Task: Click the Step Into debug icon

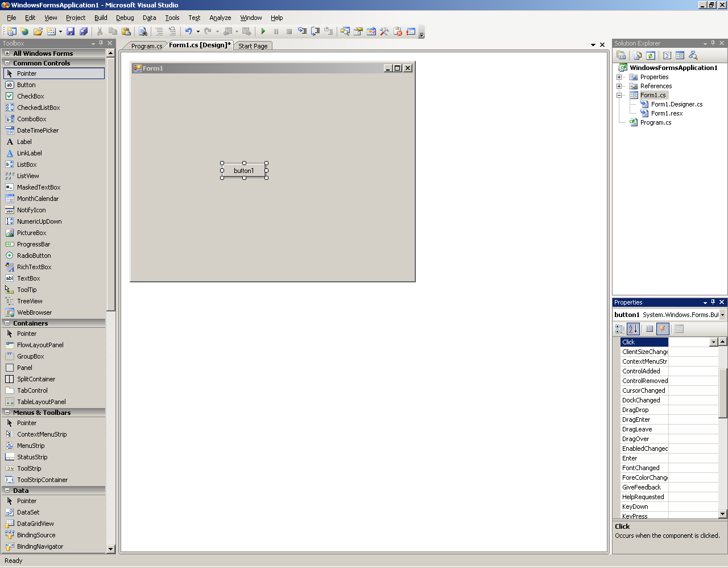Action: point(302,31)
